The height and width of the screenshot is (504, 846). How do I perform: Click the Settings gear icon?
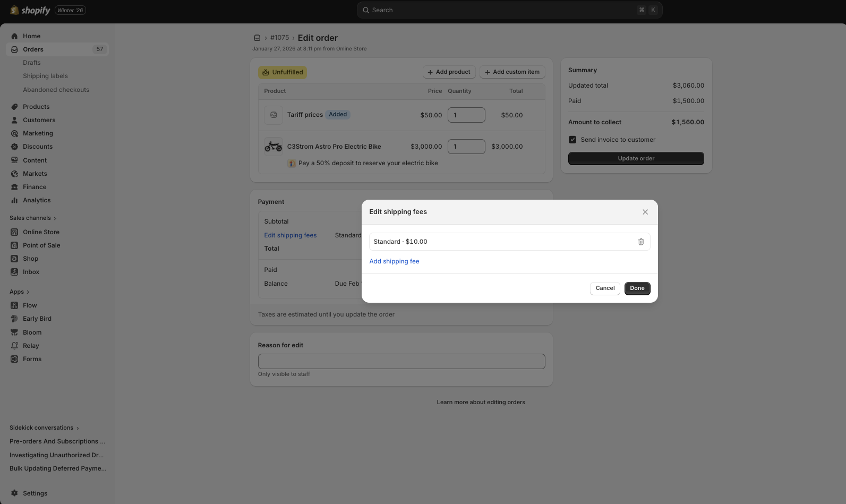click(14, 493)
